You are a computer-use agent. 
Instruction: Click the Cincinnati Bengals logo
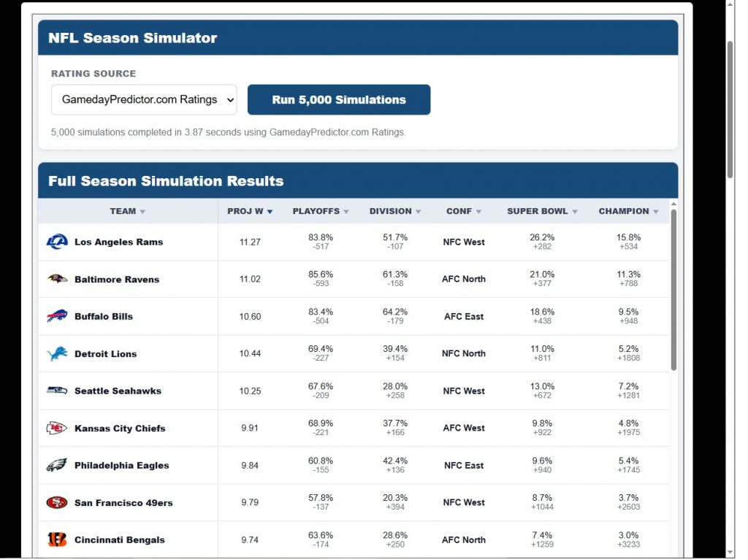tap(57, 540)
